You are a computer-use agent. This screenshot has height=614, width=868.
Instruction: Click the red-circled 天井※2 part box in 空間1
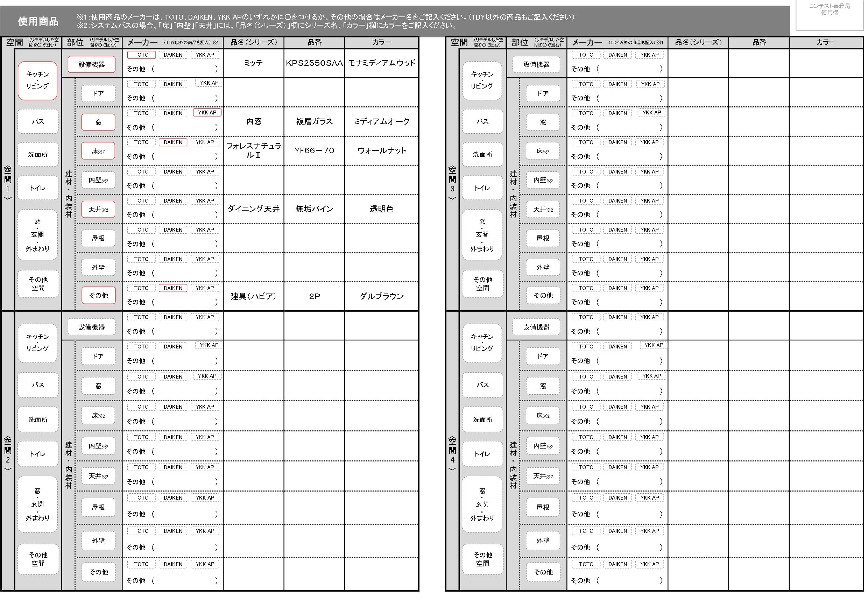tap(98, 210)
